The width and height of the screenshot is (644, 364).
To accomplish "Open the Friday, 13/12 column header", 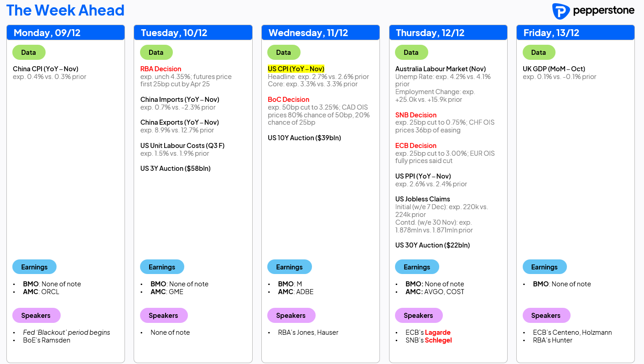I will (576, 33).
